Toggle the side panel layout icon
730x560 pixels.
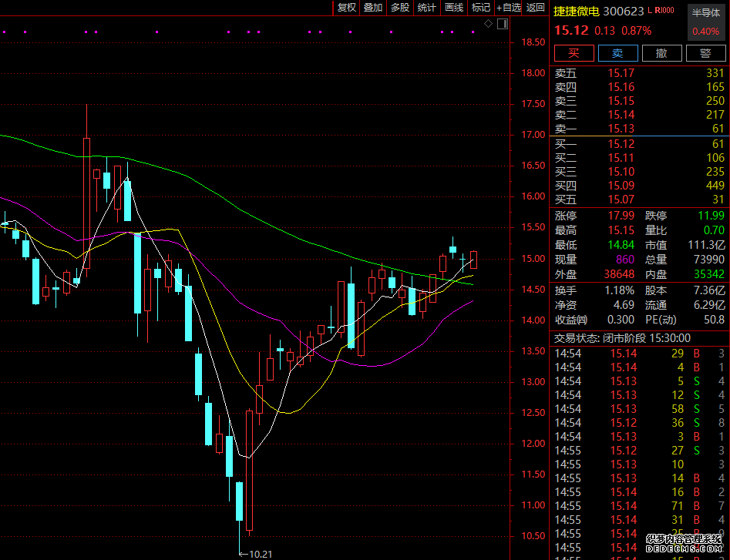point(503,25)
